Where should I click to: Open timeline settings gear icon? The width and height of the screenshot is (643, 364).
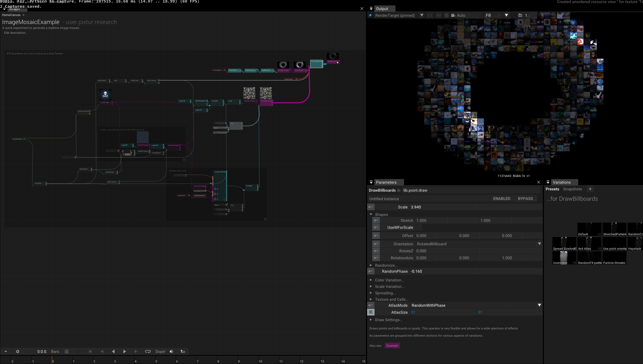pyautogui.click(x=18, y=351)
